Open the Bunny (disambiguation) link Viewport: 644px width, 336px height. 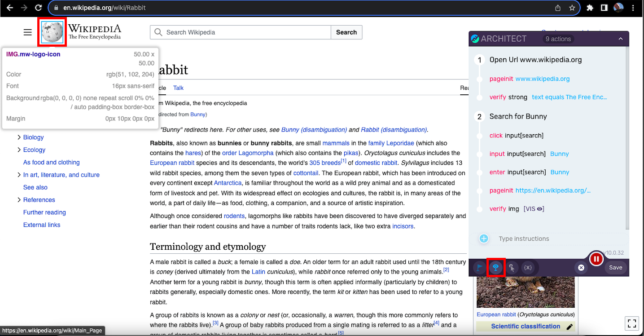pyautogui.click(x=314, y=130)
